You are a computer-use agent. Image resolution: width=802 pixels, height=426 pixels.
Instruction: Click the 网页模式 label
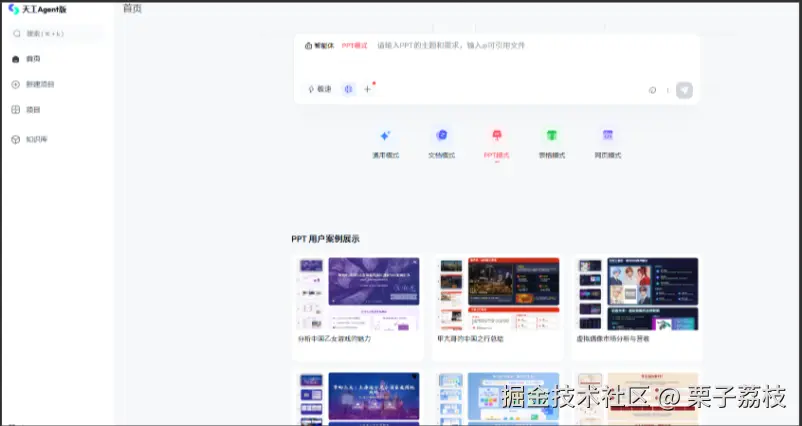[x=607, y=155]
